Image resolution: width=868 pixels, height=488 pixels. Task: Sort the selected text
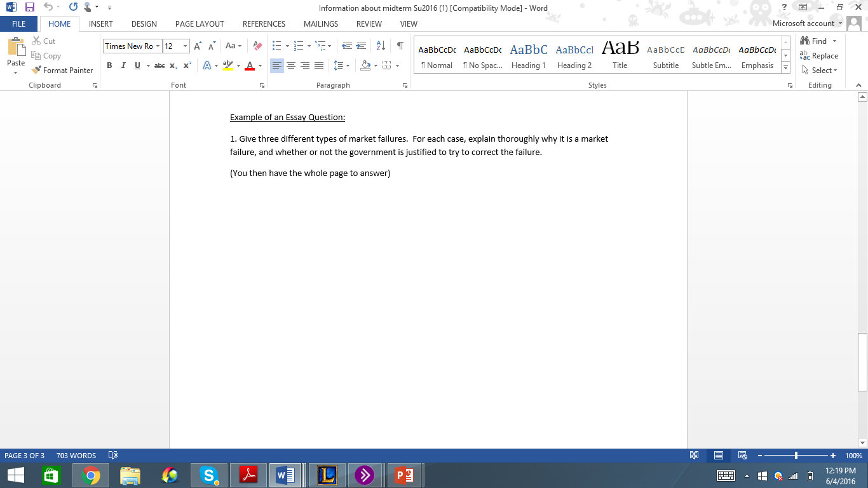pyautogui.click(x=381, y=46)
